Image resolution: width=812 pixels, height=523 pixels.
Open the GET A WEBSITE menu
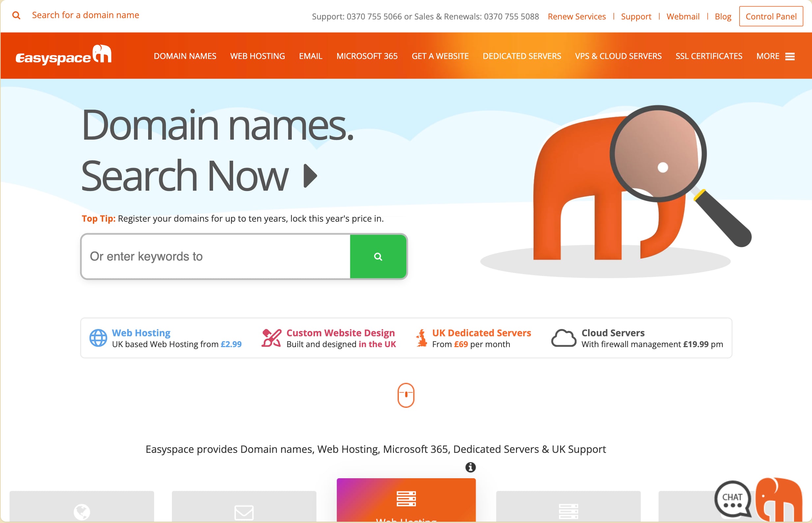[440, 56]
